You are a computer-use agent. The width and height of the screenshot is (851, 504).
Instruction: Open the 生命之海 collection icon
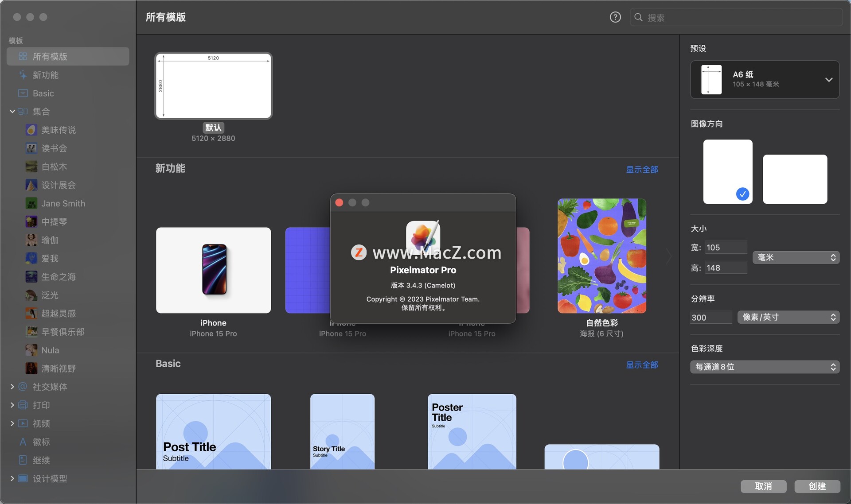[x=31, y=277]
